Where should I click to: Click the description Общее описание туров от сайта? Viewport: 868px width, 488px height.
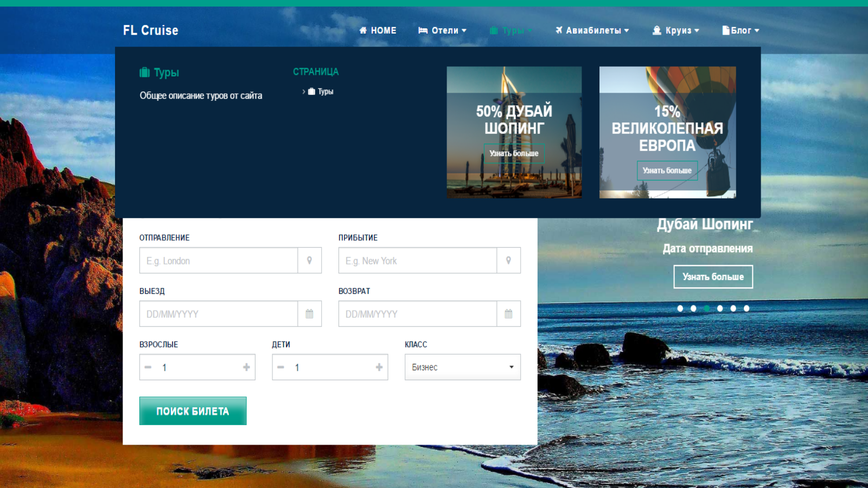coord(201,96)
